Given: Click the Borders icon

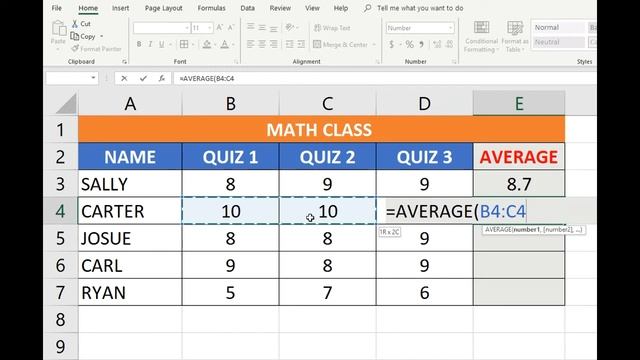Looking at the screenshot, I should click(x=184, y=44).
